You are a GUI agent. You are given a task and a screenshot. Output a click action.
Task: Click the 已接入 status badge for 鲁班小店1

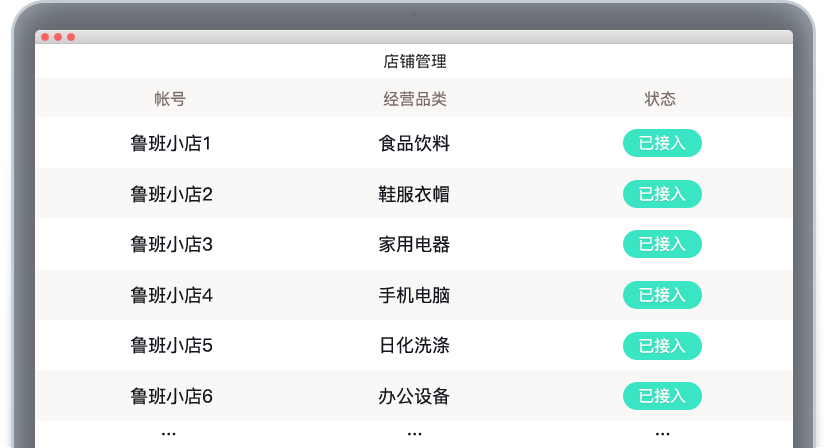pos(662,143)
